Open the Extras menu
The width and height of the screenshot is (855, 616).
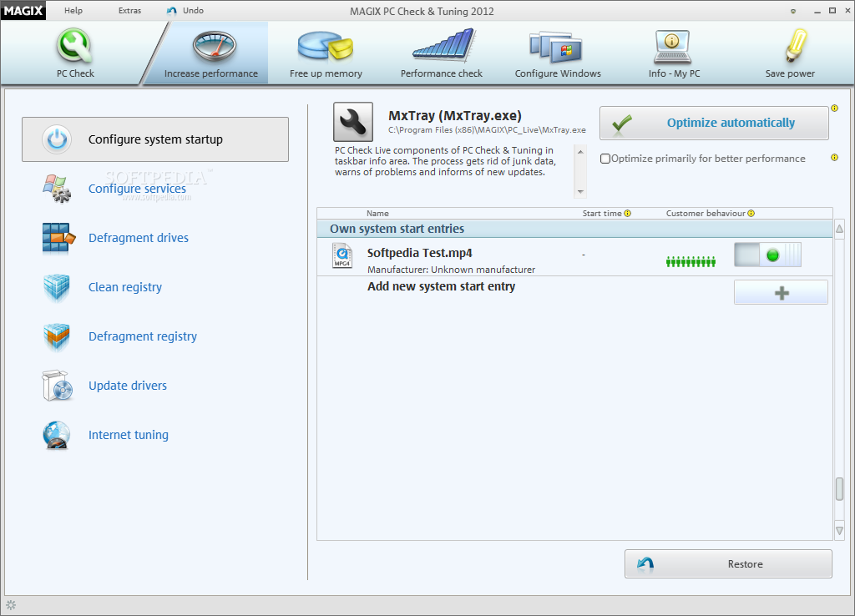click(129, 10)
